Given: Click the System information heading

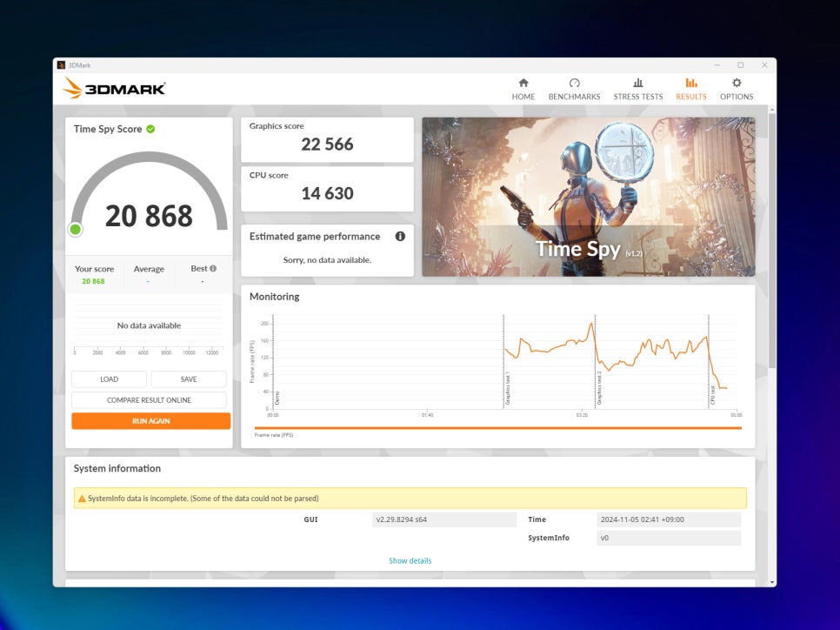Looking at the screenshot, I should pos(117,468).
